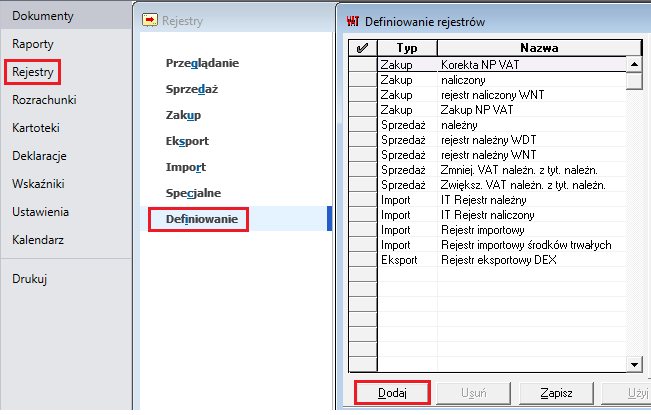651x415 pixels.
Task: Click row selector beside 'IT Rejestr należny'
Action: pyautogui.click(x=362, y=200)
